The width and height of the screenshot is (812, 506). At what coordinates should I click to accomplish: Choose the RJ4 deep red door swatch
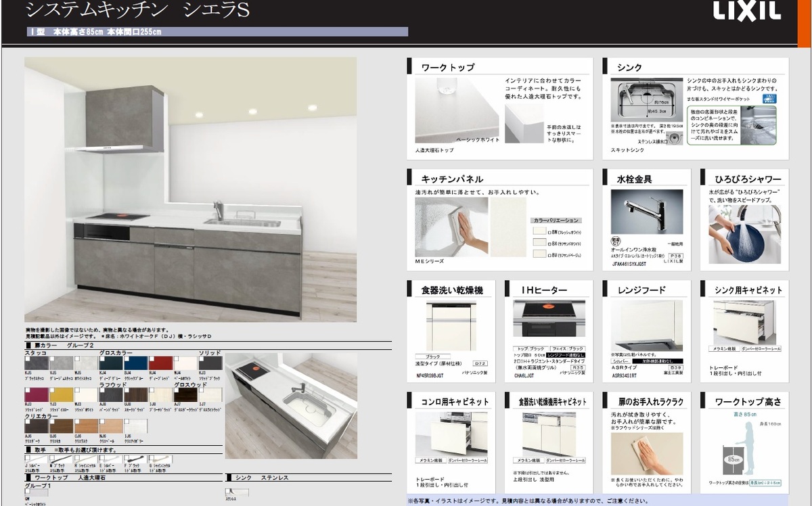pyautogui.click(x=160, y=363)
